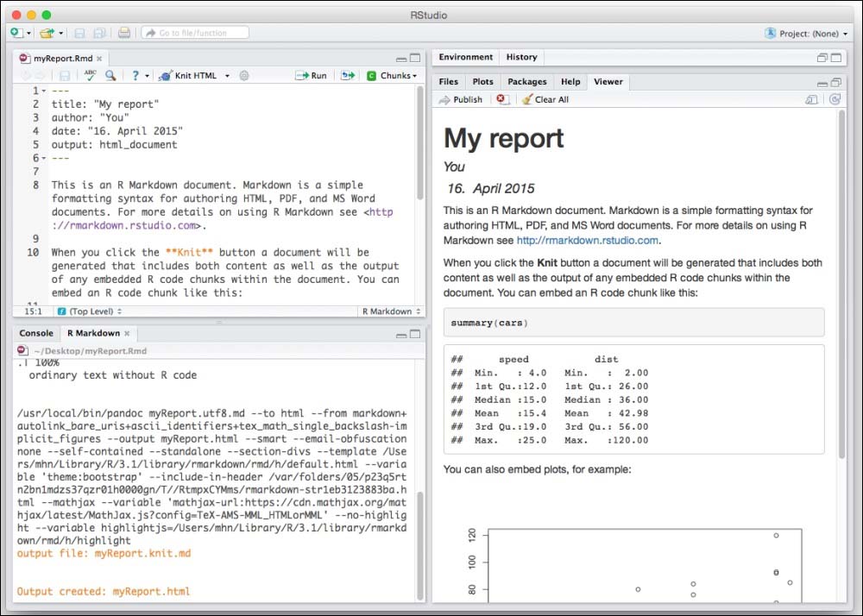Focus the Go to file/function field
Screen dimensions: 863x616
pyautogui.click(x=195, y=33)
